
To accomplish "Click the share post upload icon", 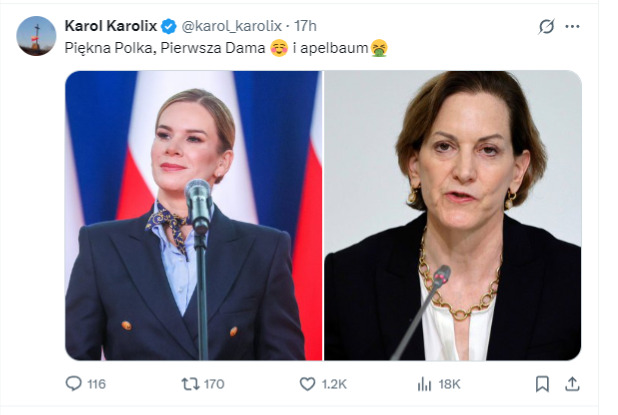I will click(x=572, y=383).
